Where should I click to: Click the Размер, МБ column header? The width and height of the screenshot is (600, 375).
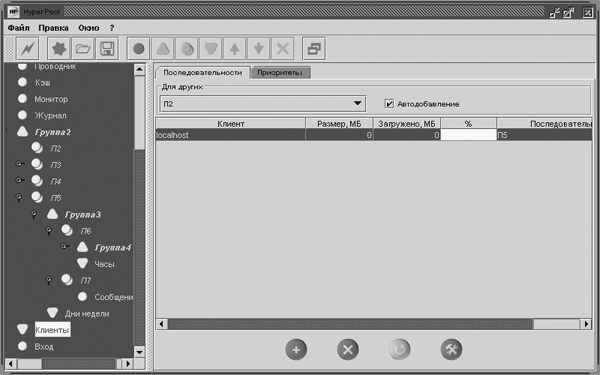(x=339, y=124)
